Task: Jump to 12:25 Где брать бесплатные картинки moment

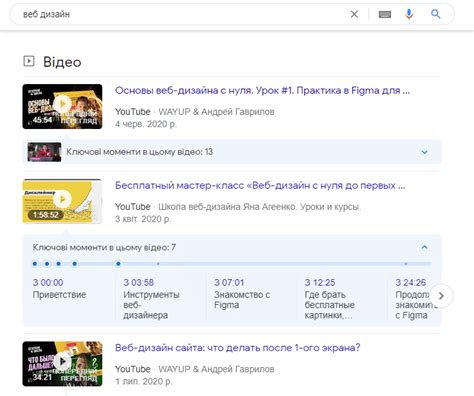Action: tap(329, 299)
